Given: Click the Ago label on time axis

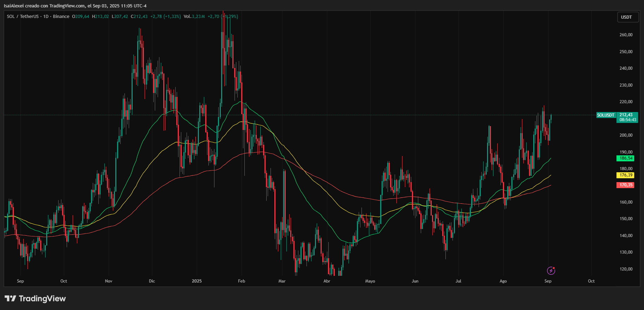Looking at the screenshot, I should click(503, 281).
